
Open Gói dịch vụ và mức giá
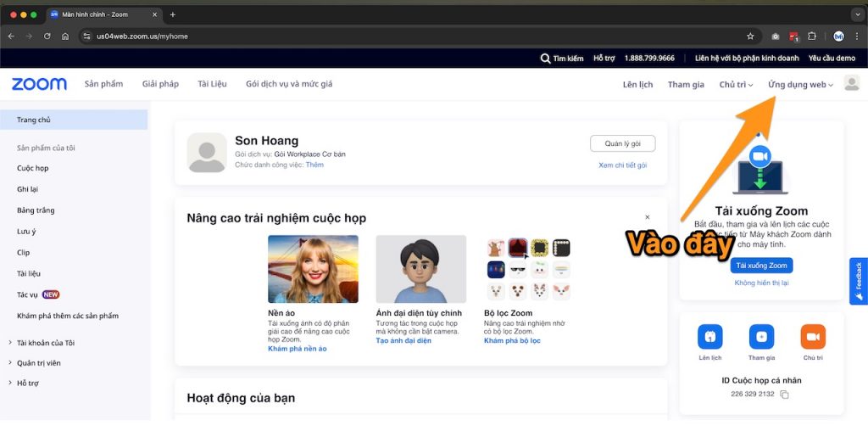click(289, 84)
